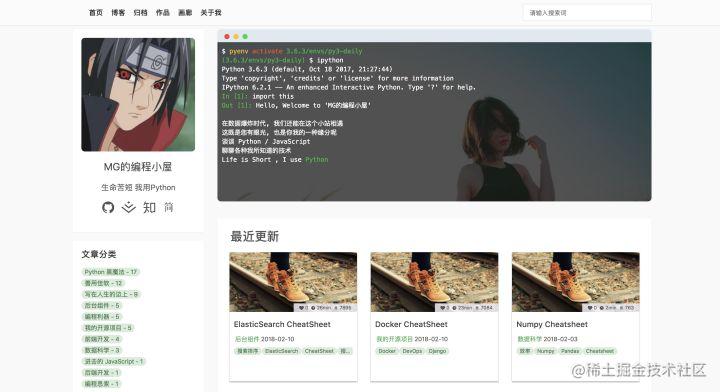The height and width of the screenshot is (392, 720).
Task: Open 画廊 in the top navigation
Action: coord(185,13)
